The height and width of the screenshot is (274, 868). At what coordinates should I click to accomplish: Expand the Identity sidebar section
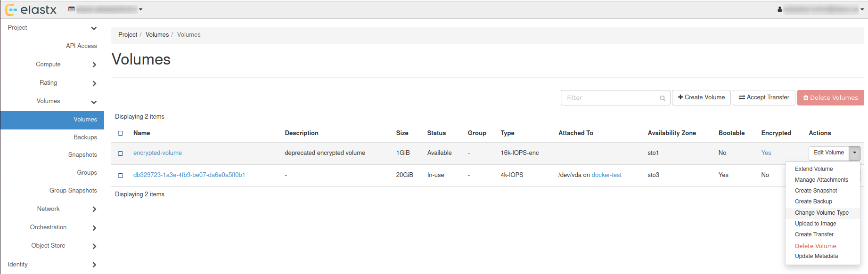coord(52,265)
